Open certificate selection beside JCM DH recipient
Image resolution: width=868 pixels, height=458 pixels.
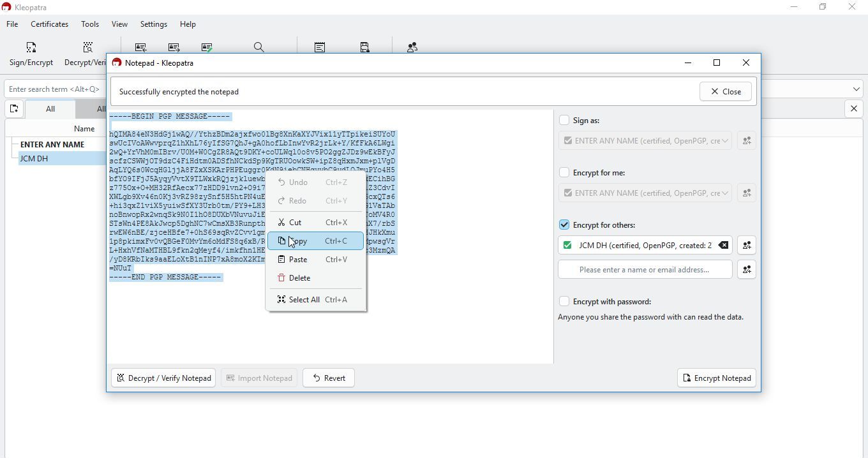click(x=747, y=246)
